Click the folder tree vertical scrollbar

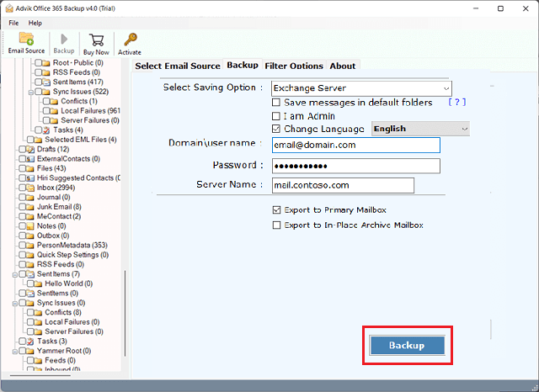[125, 313]
